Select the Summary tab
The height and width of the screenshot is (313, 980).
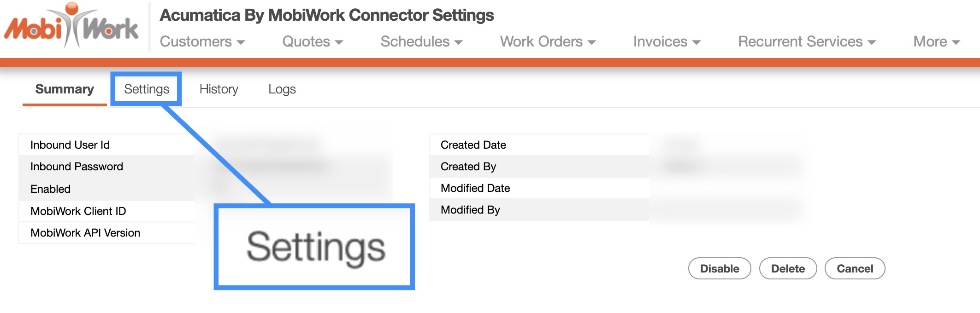point(65,89)
